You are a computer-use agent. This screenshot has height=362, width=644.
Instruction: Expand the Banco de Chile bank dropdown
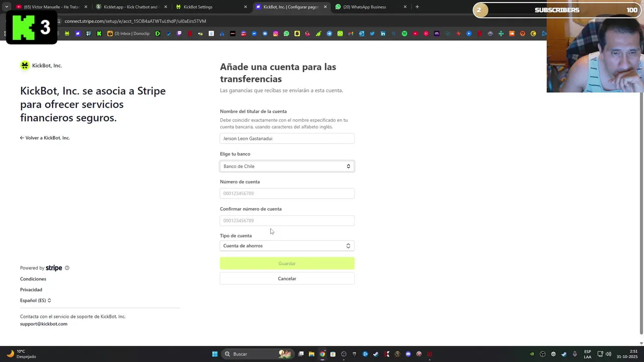(x=287, y=166)
